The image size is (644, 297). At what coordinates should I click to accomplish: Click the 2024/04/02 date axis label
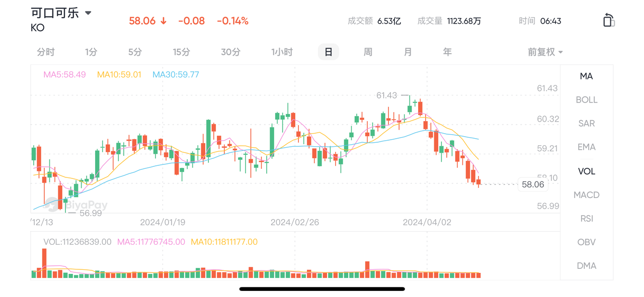click(427, 222)
